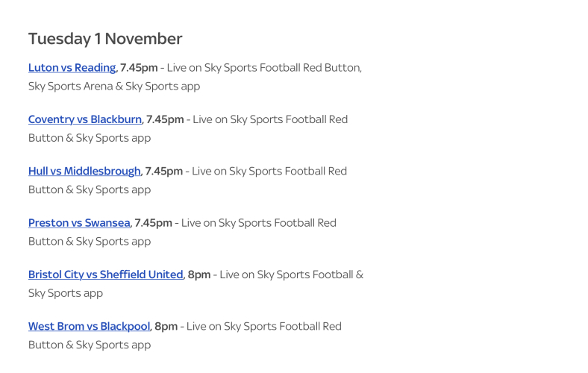
Task: Click broadcast text after West Brom fixture time
Action: pos(264,326)
